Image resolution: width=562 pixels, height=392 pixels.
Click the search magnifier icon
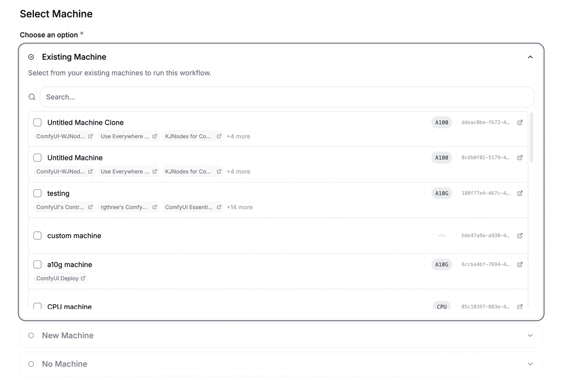point(32,97)
